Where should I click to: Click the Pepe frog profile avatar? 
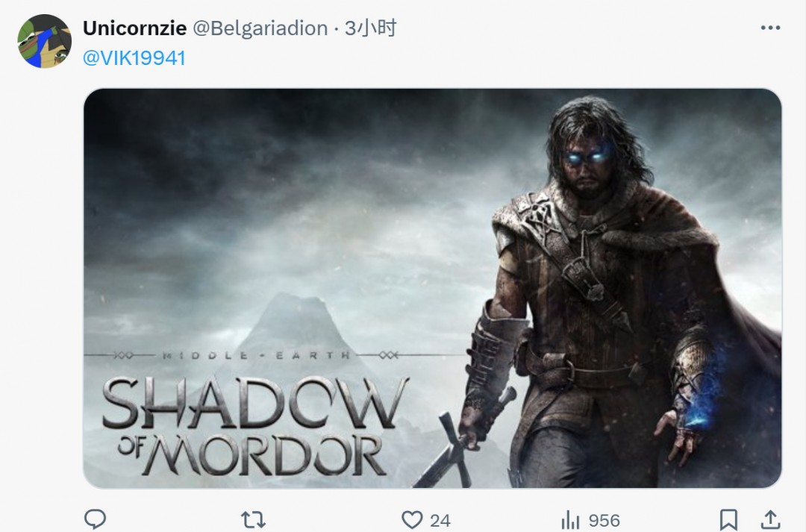[x=45, y=41]
